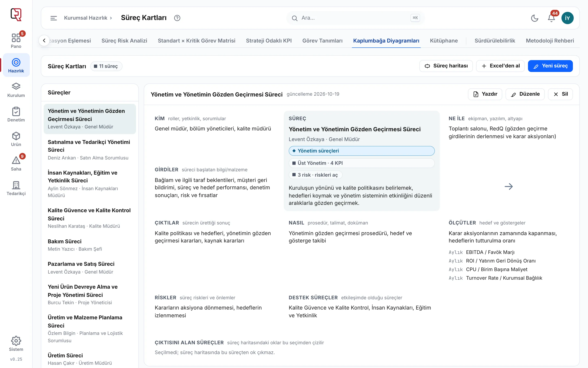This screenshot has height=368, width=588.
Task: Select Bakım Süreci in list
Action: click(x=90, y=245)
